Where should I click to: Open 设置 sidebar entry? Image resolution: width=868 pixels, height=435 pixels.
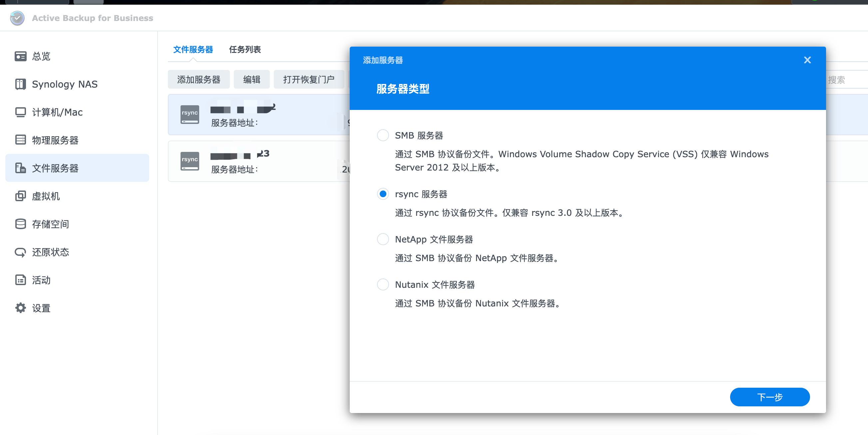point(77,308)
